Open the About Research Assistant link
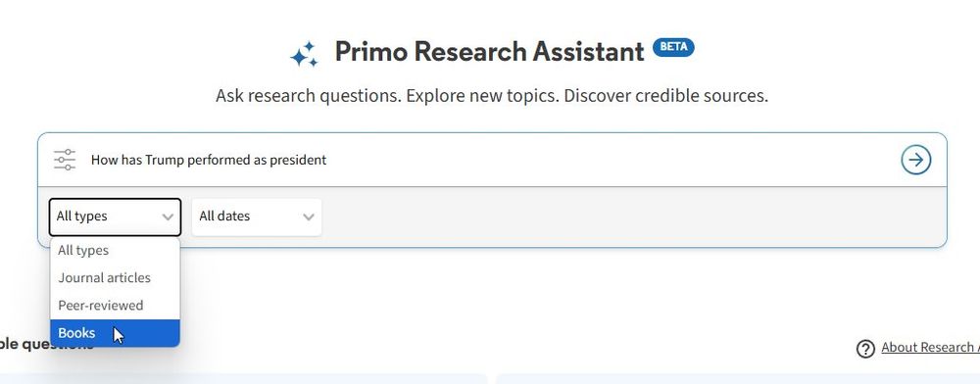The height and width of the screenshot is (384, 980). click(x=930, y=348)
